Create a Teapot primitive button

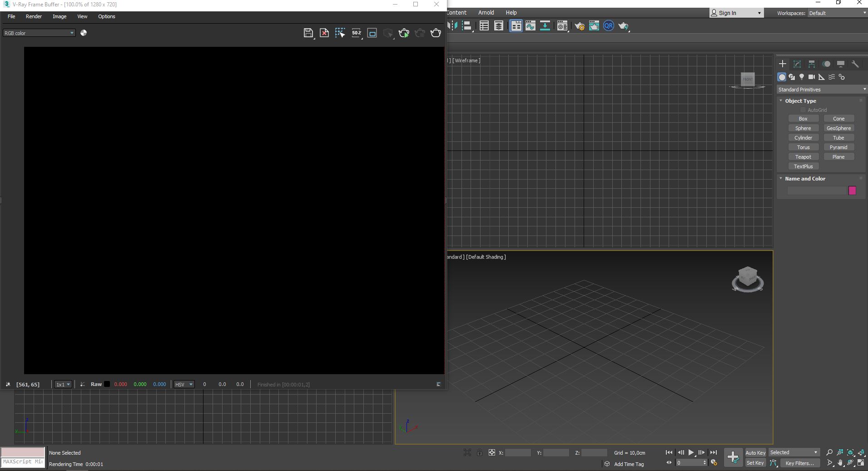coord(803,157)
